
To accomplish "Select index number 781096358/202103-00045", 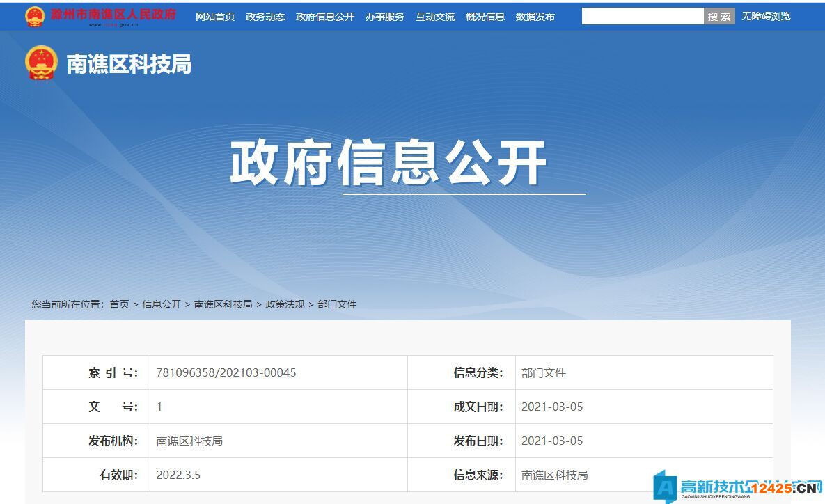I will pos(226,372).
